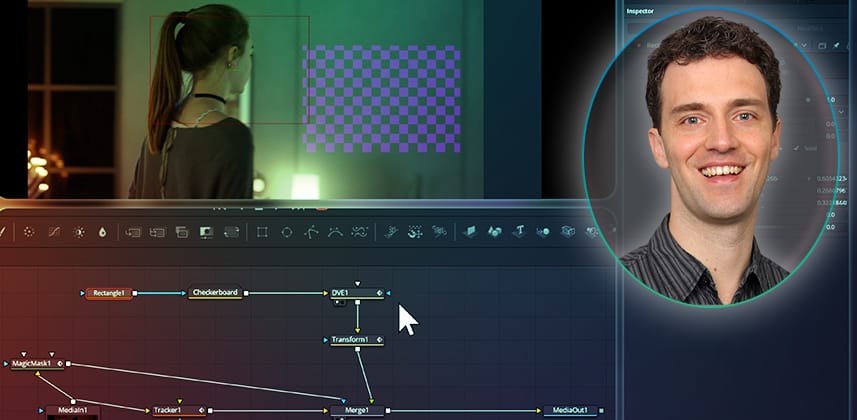Toggle keyframe diamond on DVE1 node

pyautogui.click(x=379, y=293)
